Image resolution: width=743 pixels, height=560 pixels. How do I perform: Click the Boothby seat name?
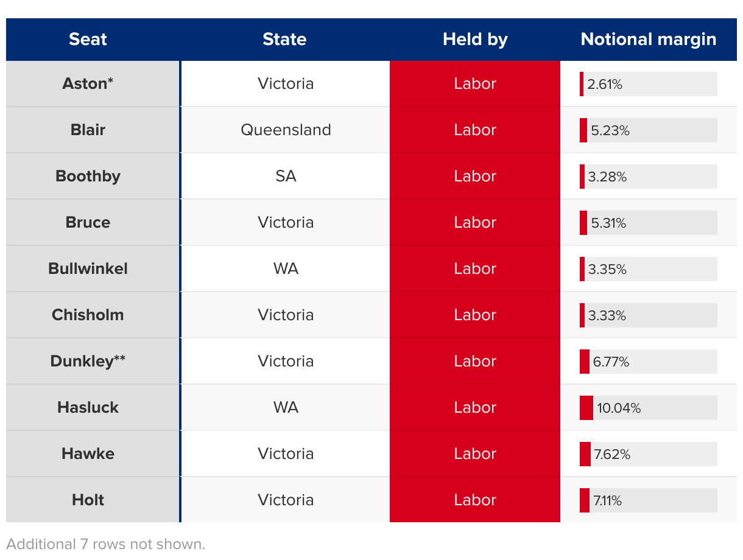[x=88, y=177]
